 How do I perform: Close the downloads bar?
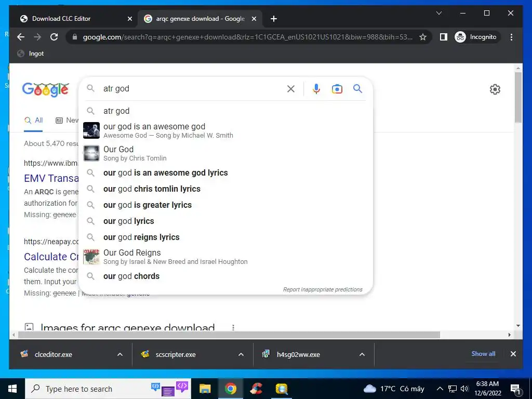click(x=513, y=354)
